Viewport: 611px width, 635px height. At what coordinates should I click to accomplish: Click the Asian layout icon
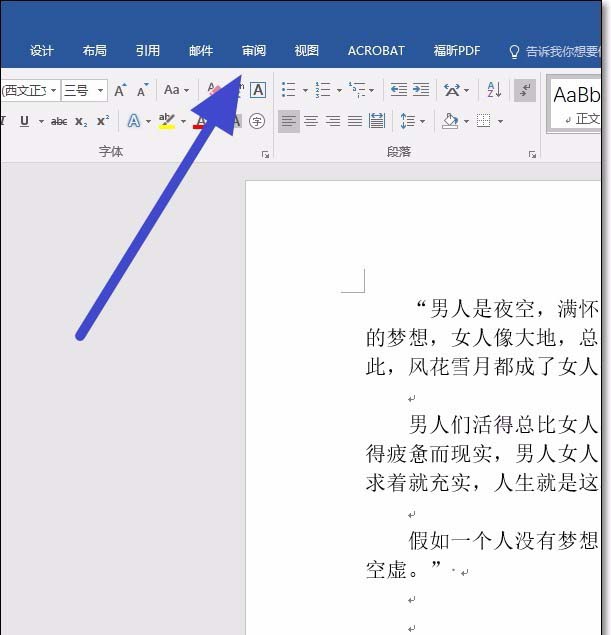[x=452, y=90]
